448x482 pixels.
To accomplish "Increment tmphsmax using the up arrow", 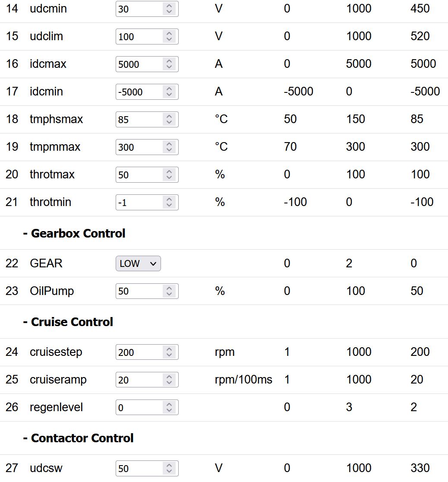I will (x=169, y=117).
